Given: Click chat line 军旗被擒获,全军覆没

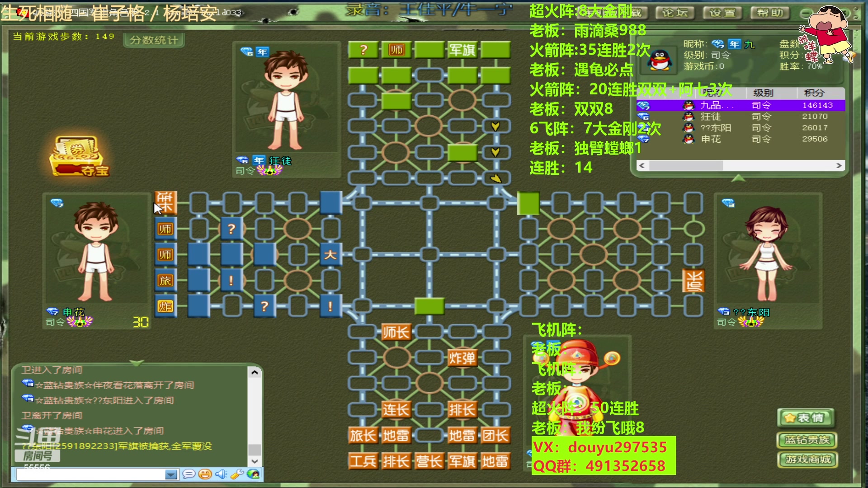Looking at the screenshot, I should pos(165,446).
